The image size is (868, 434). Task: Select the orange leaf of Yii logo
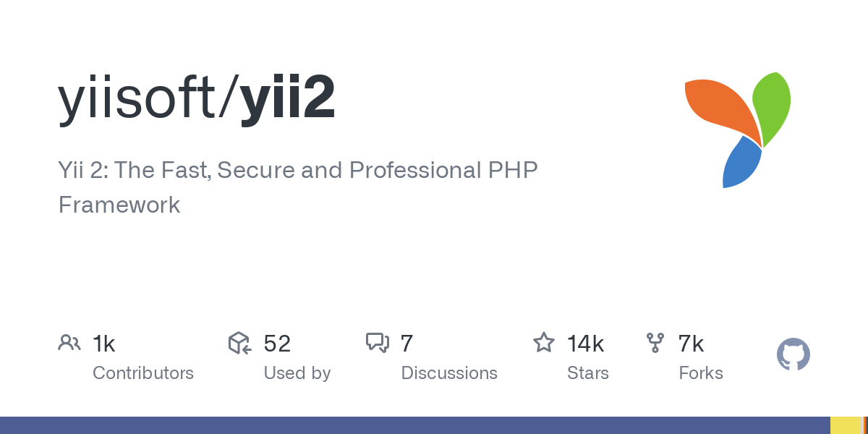[x=720, y=110]
